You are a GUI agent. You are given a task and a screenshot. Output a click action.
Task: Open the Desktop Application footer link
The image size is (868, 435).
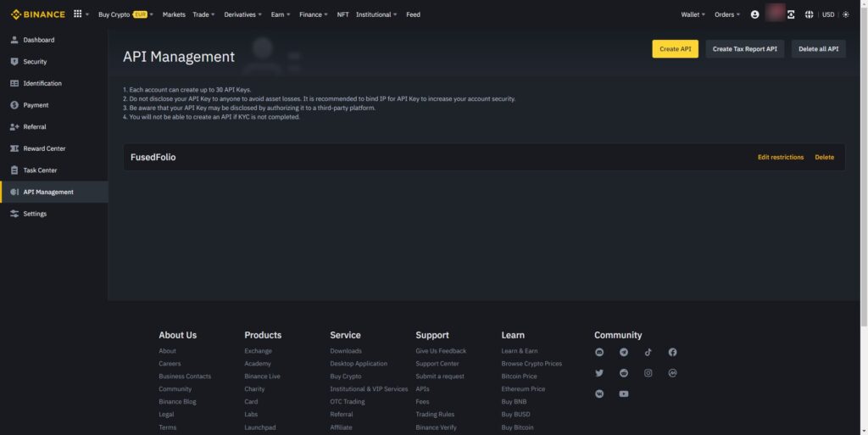click(359, 364)
